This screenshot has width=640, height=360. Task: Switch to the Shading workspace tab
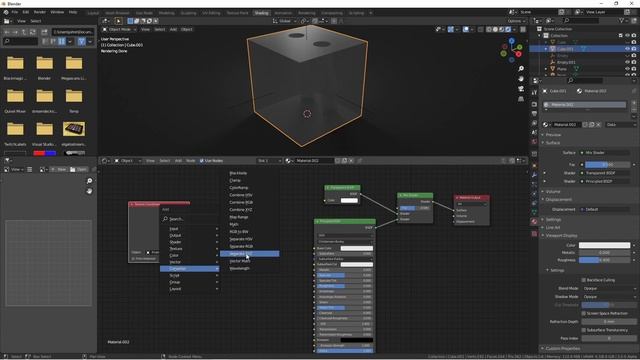(261, 13)
